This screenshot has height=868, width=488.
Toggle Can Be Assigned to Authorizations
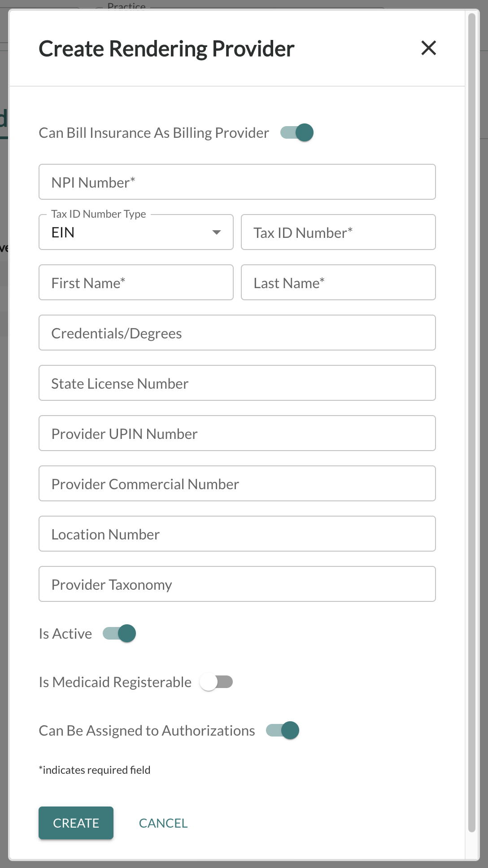tap(283, 731)
